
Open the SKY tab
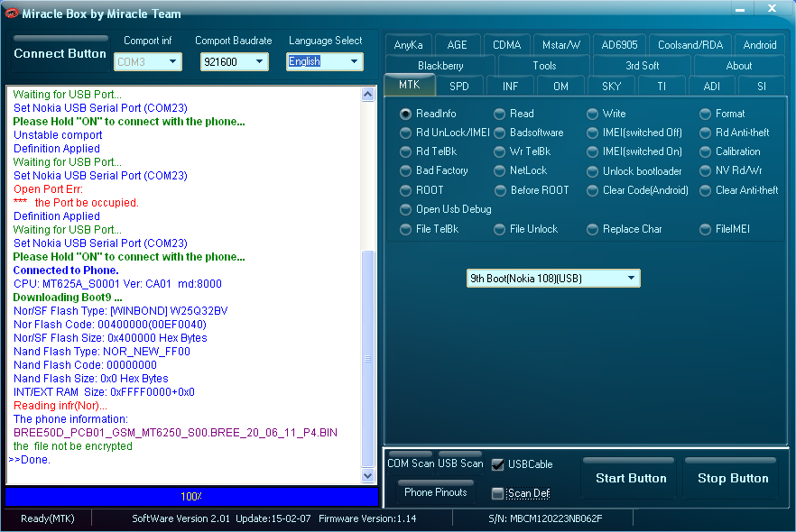[x=611, y=87]
